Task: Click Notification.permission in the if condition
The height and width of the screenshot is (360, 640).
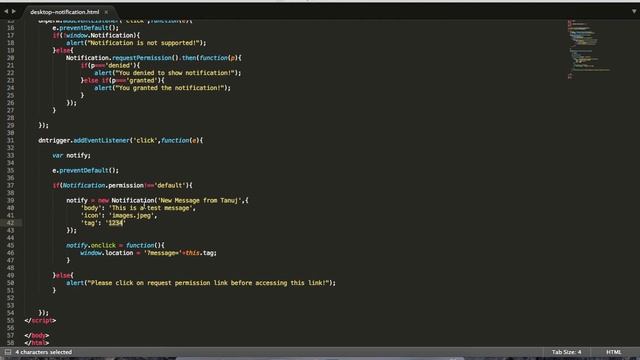Action: [103, 185]
